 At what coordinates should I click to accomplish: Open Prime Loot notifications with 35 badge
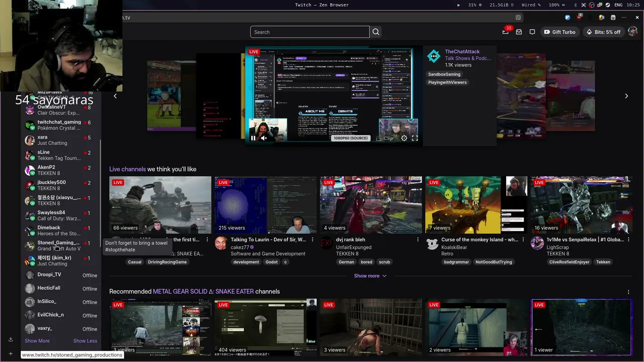(x=506, y=32)
